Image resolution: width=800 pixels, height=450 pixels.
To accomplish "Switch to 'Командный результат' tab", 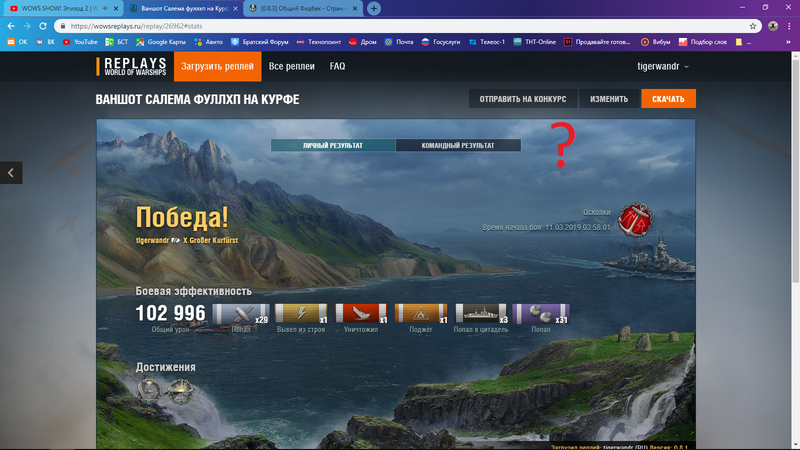I will 458,145.
